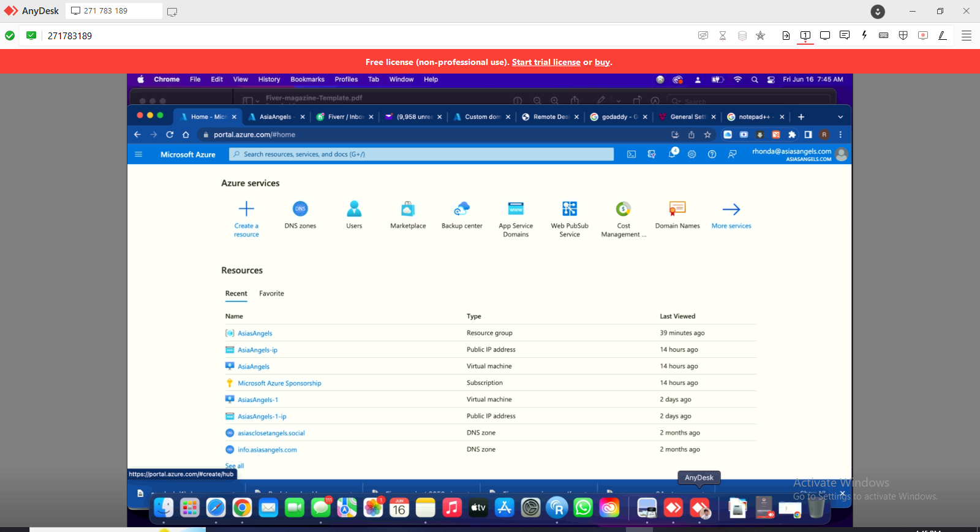The height and width of the screenshot is (532, 980).
Task: Open App Service Domains
Action: coord(516,218)
